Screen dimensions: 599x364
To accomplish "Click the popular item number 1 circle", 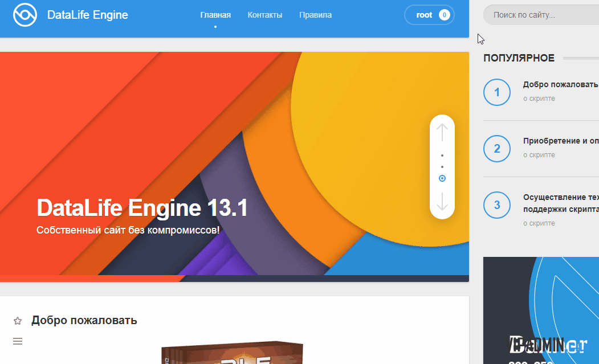I will pyautogui.click(x=497, y=92).
